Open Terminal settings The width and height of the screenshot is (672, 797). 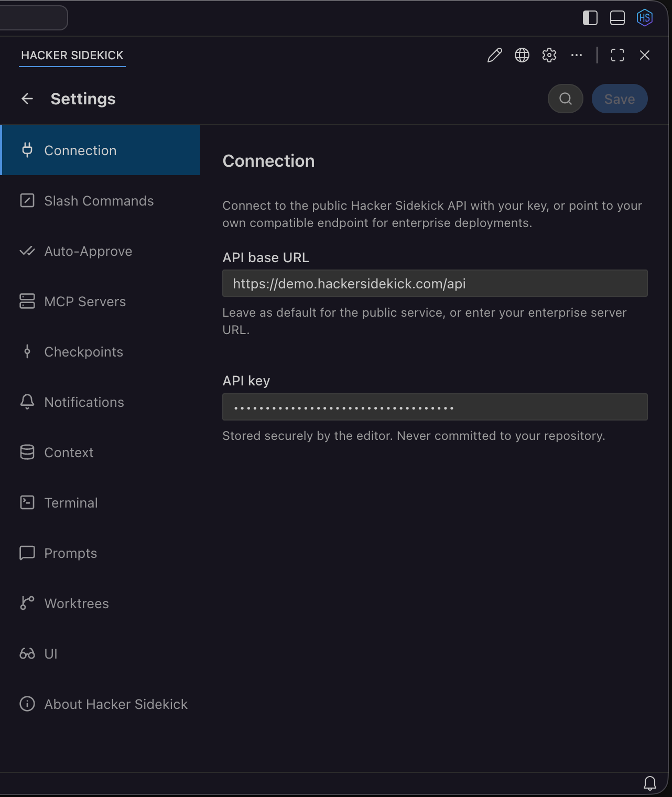pyautogui.click(x=100, y=502)
